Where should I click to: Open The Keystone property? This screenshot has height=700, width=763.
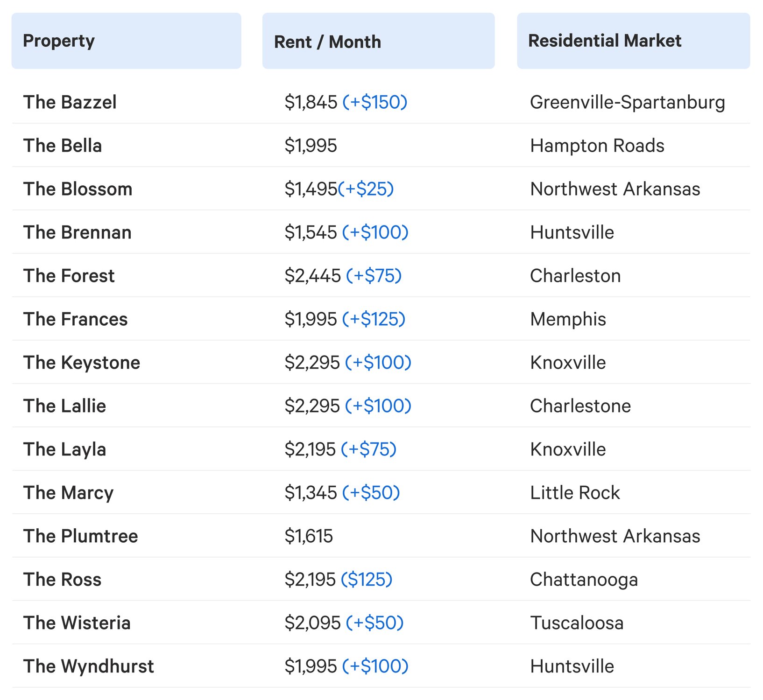[82, 363]
